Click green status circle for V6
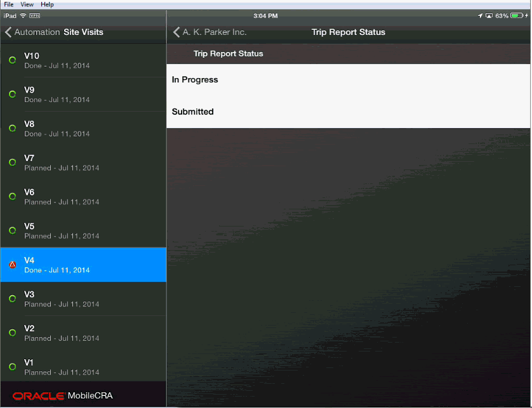 [13, 196]
